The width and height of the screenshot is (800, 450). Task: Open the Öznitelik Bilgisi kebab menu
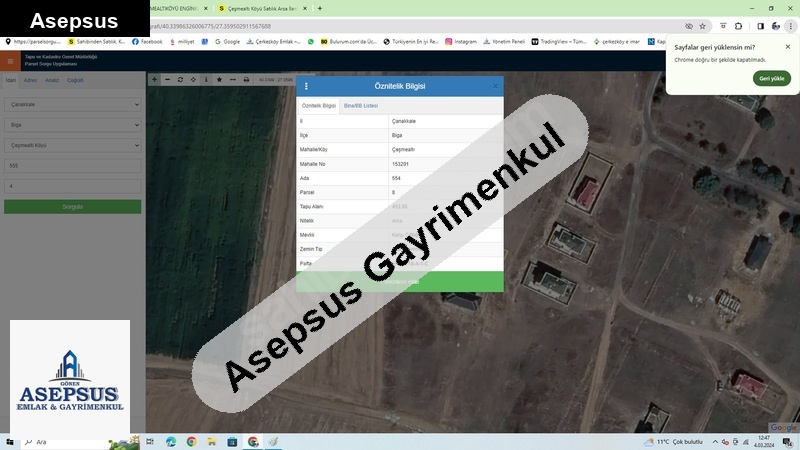click(x=306, y=87)
